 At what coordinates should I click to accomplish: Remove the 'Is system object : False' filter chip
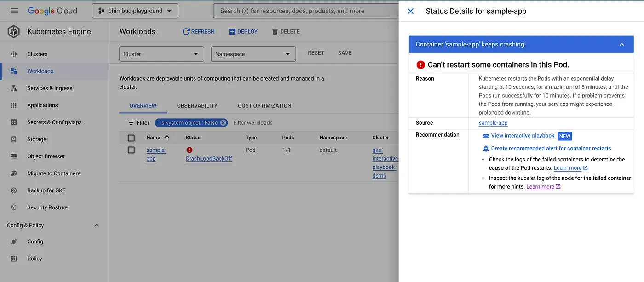point(223,123)
